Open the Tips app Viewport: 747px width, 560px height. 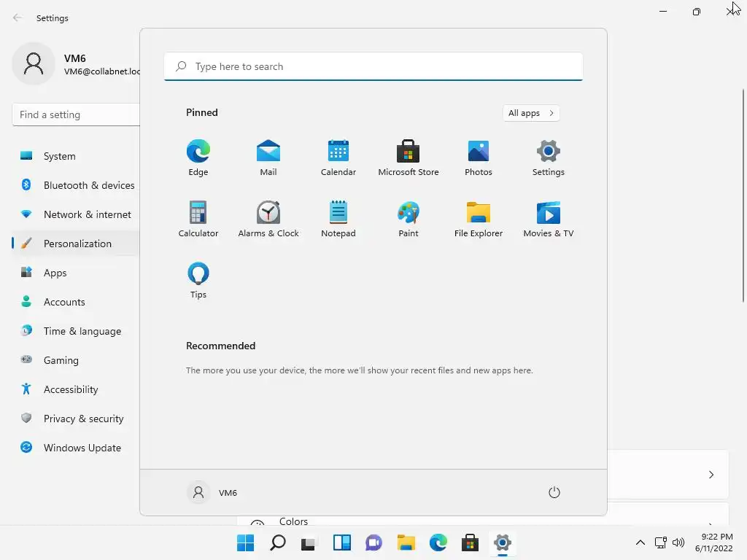198,281
